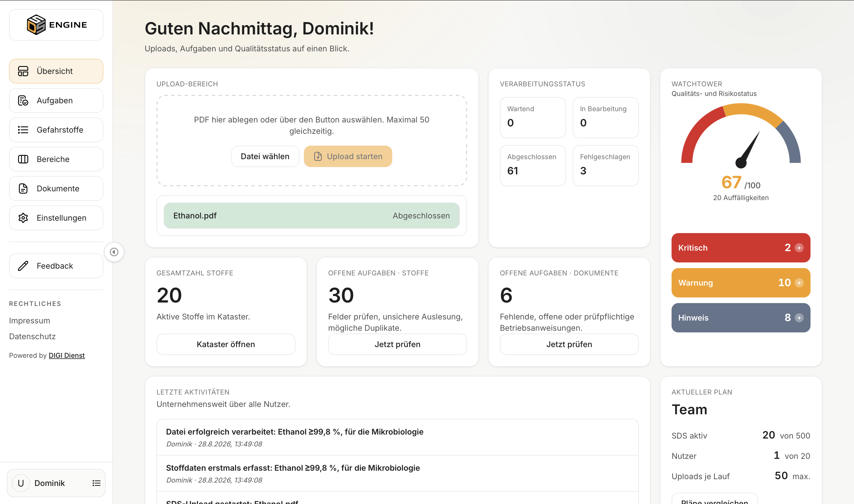Open the Impressum link
The width and height of the screenshot is (854, 504).
tap(30, 321)
